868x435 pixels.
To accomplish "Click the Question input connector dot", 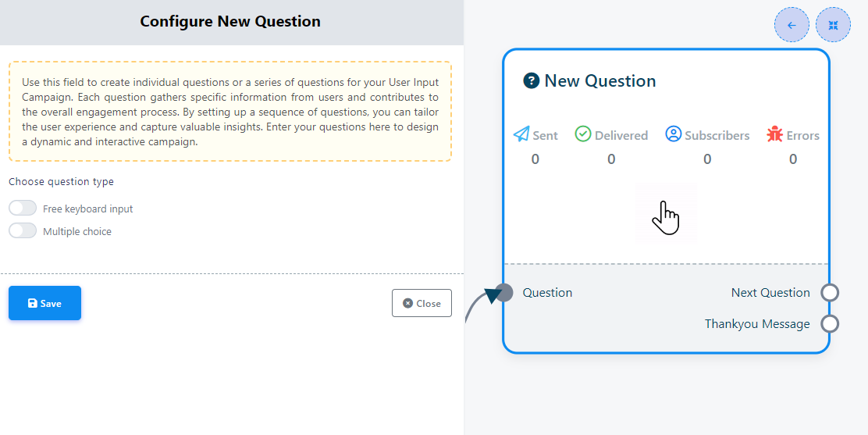I will 504,293.
